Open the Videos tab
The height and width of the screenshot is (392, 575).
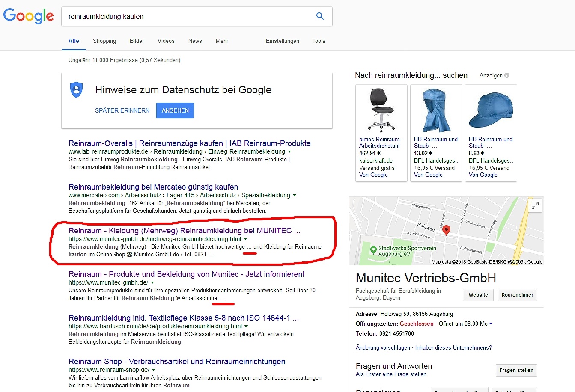coord(166,41)
